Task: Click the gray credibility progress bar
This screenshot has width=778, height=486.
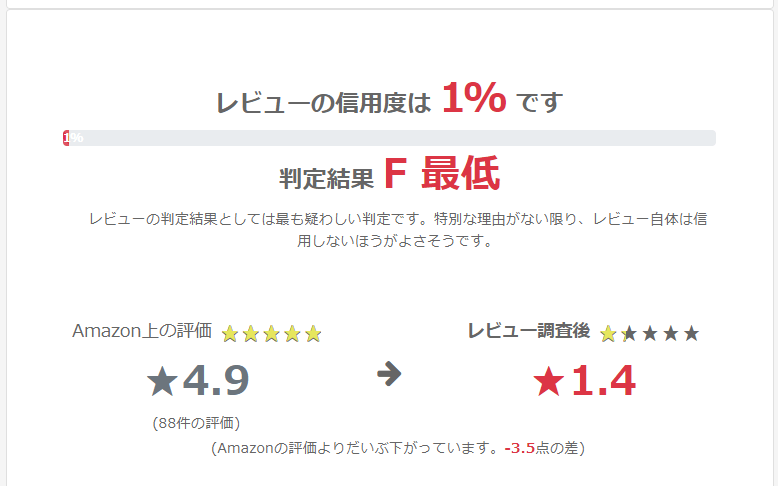Action: pyautogui.click(x=390, y=138)
